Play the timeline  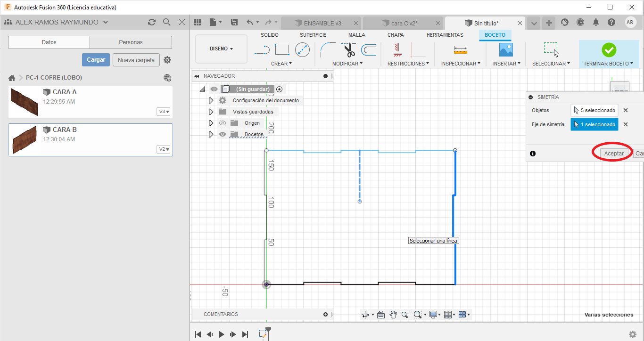click(222, 334)
